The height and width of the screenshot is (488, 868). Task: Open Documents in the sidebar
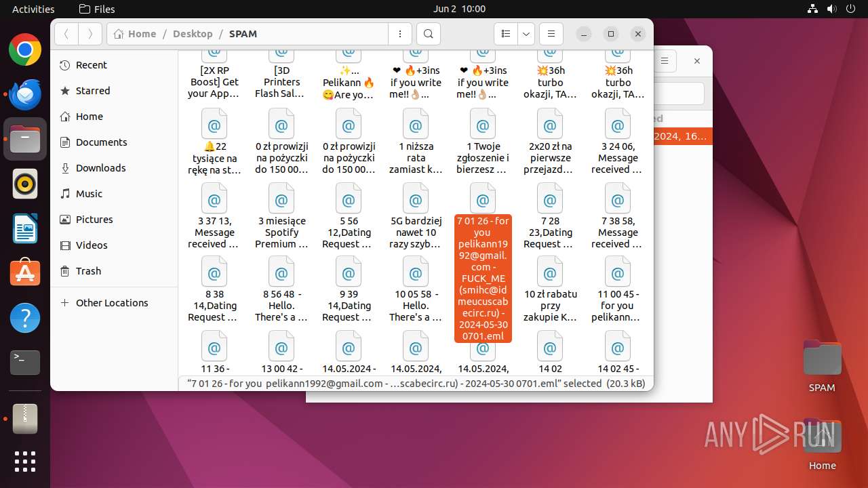[x=114, y=142]
